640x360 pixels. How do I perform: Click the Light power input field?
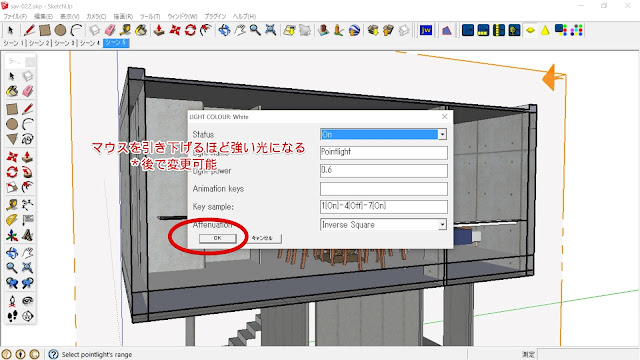[x=384, y=171]
